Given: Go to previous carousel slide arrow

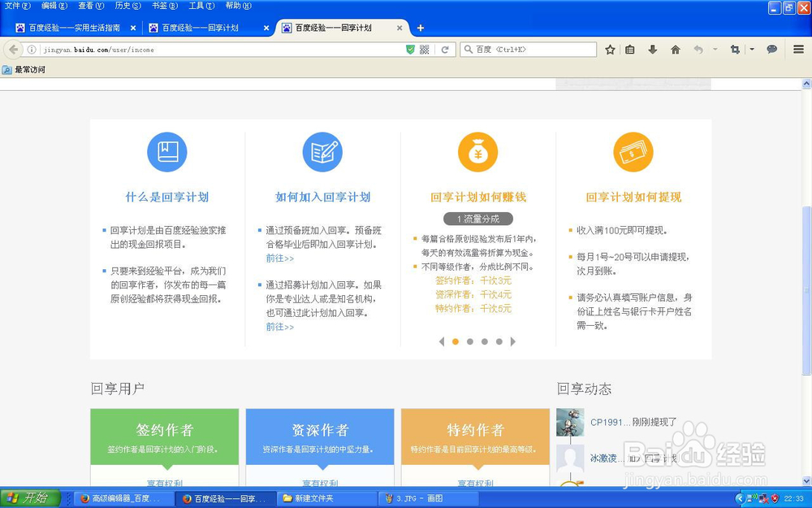Looking at the screenshot, I should (x=441, y=341).
